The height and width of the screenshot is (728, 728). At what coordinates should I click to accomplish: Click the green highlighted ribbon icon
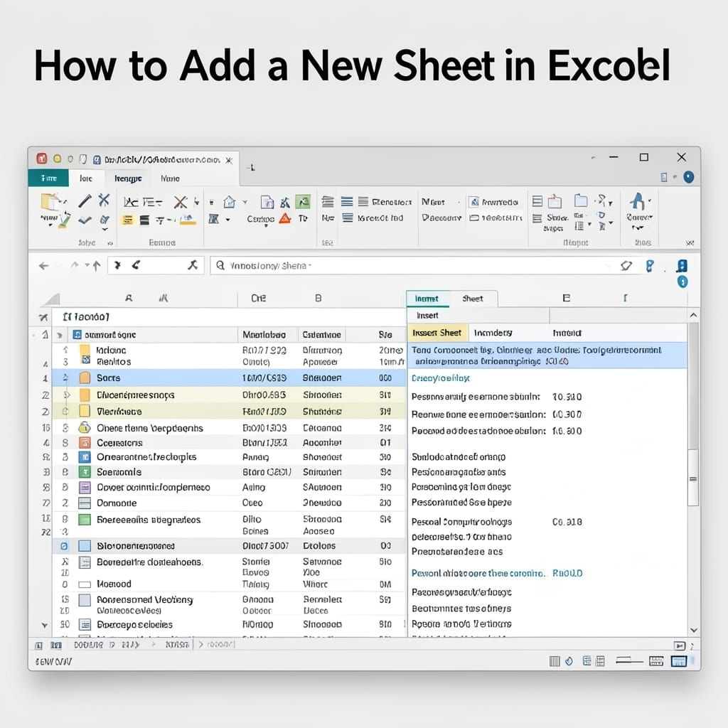point(303,201)
